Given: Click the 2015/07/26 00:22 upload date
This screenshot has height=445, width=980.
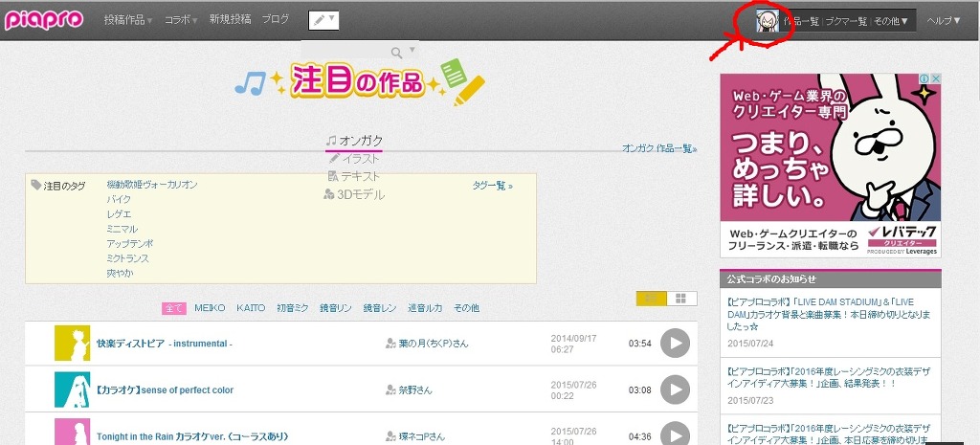Looking at the screenshot, I should [574, 390].
